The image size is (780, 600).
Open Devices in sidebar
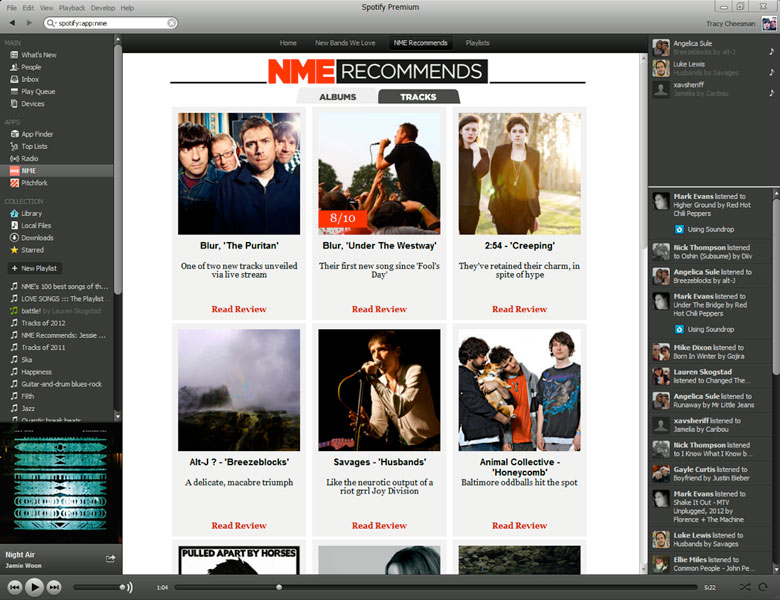(27, 103)
